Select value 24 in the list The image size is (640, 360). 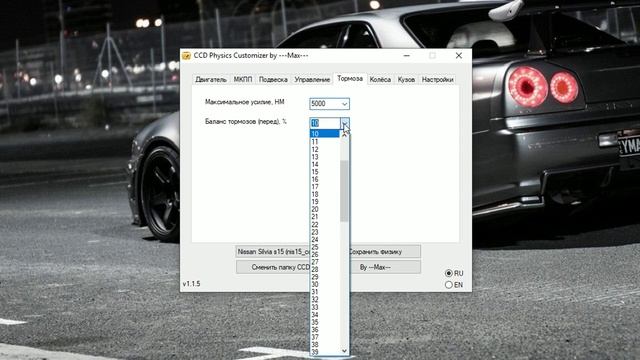tap(325, 240)
